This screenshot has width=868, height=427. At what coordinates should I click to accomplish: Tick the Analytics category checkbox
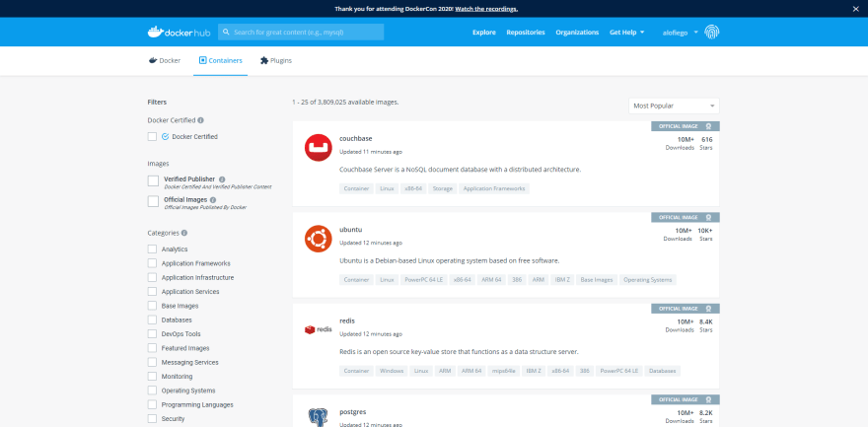pyautogui.click(x=152, y=249)
